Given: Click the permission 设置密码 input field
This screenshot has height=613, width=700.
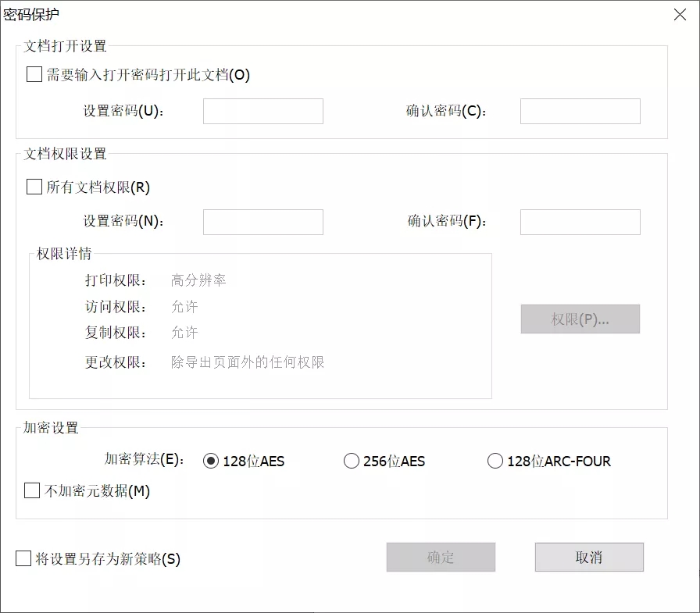Looking at the screenshot, I should 262,222.
